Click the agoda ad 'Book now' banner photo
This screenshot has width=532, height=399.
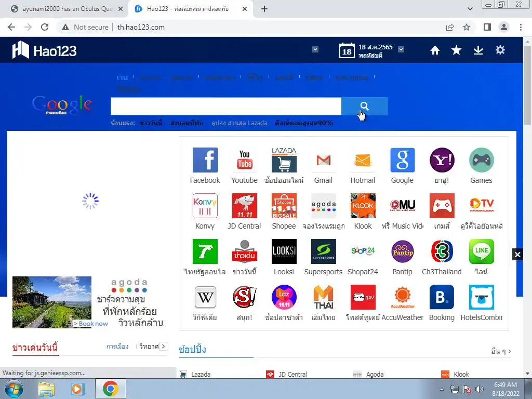tap(52, 302)
